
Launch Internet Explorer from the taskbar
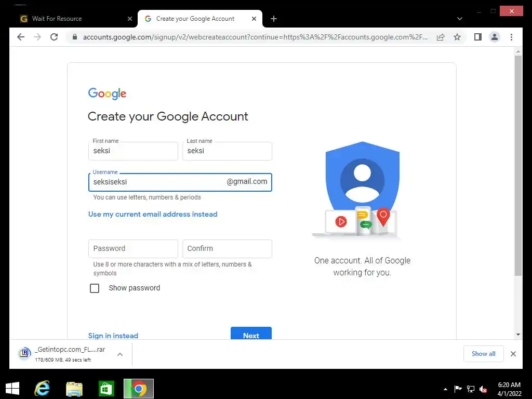click(43, 388)
